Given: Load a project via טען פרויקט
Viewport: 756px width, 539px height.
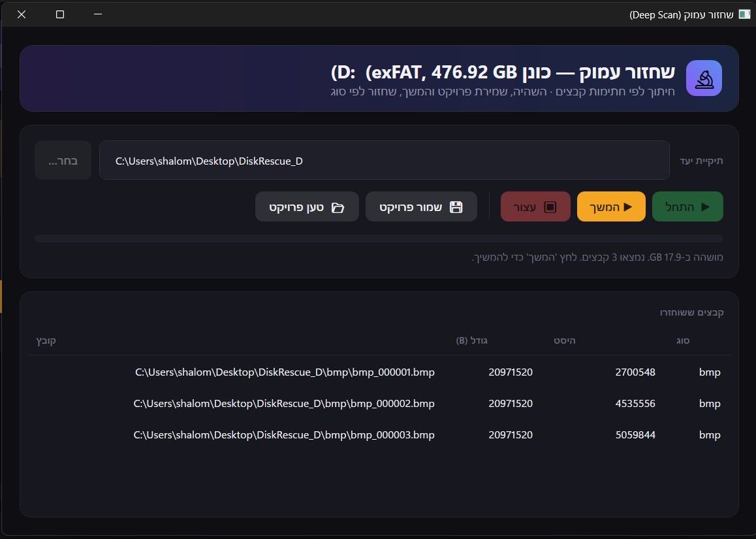Looking at the screenshot, I should coord(307,206).
